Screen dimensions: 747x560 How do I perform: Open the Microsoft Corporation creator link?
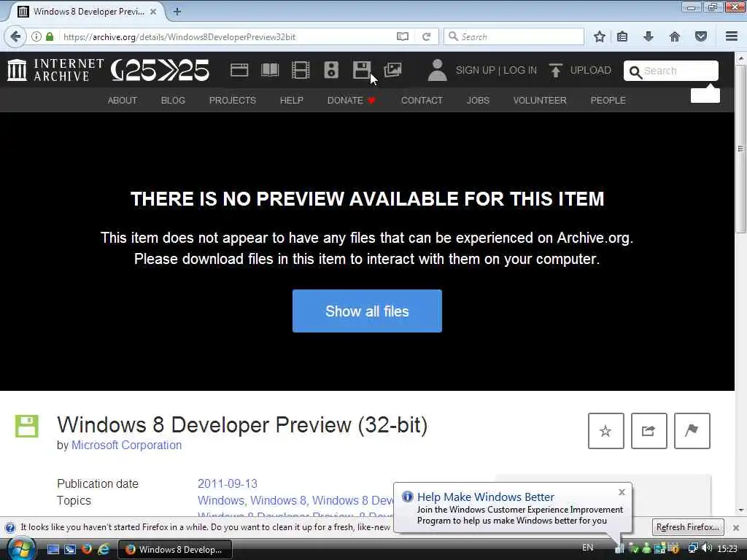pyautogui.click(x=126, y=446)
